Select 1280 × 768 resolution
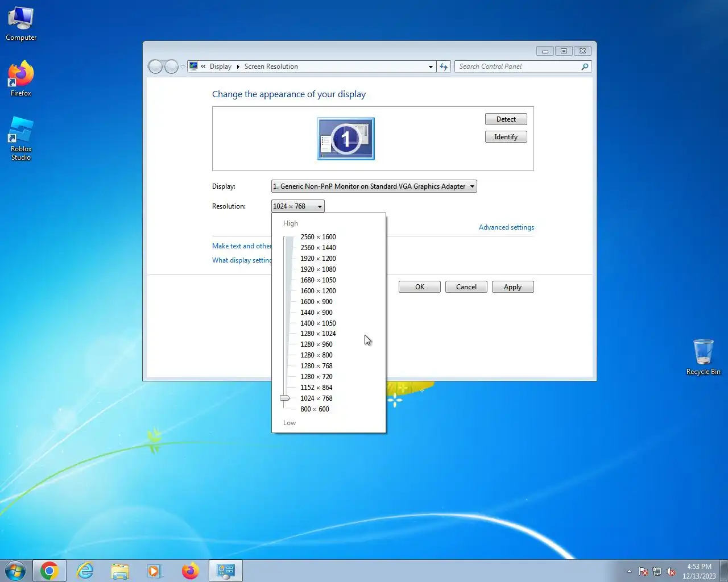This screenshot has width=728, height=582. pos(316,366)
